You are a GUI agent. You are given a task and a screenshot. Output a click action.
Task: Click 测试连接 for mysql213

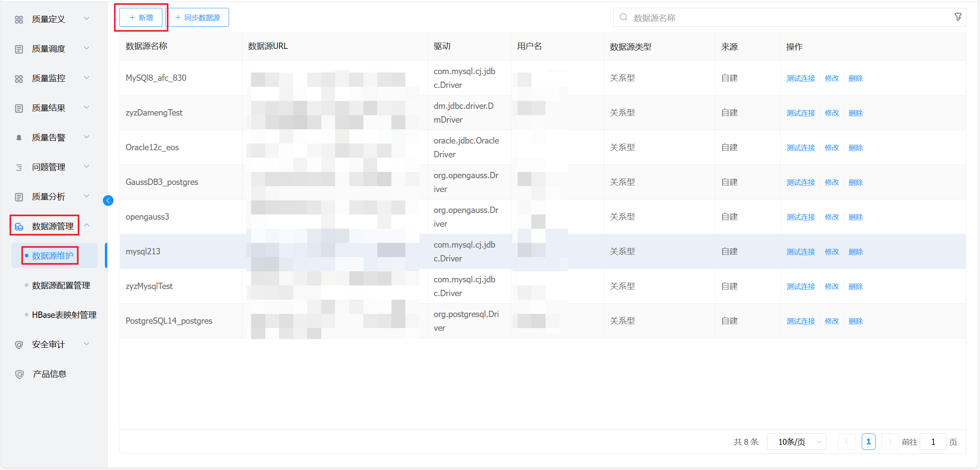click(800, 252)
